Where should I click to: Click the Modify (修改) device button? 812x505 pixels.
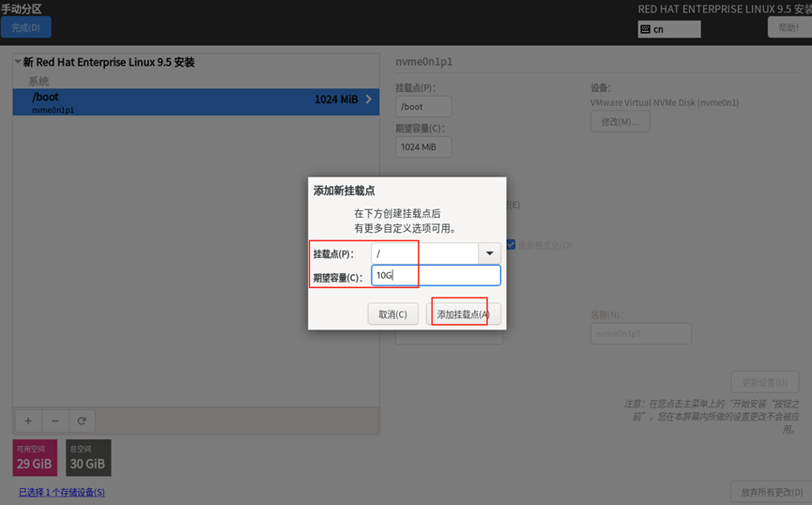click(620, 122)
